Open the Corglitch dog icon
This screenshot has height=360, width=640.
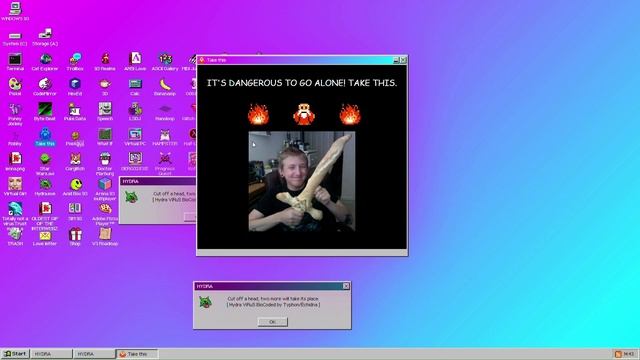click(x=75, y=162)
